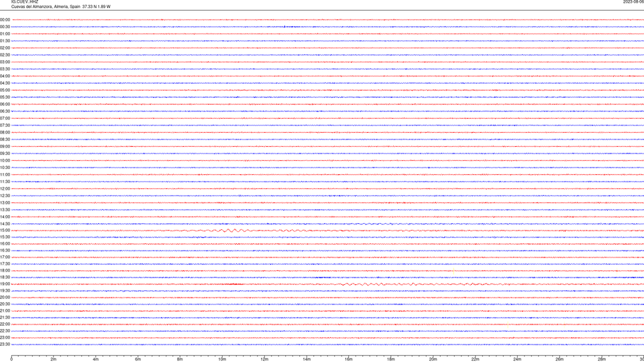Click the 19:00 row label

pos(5,284)
